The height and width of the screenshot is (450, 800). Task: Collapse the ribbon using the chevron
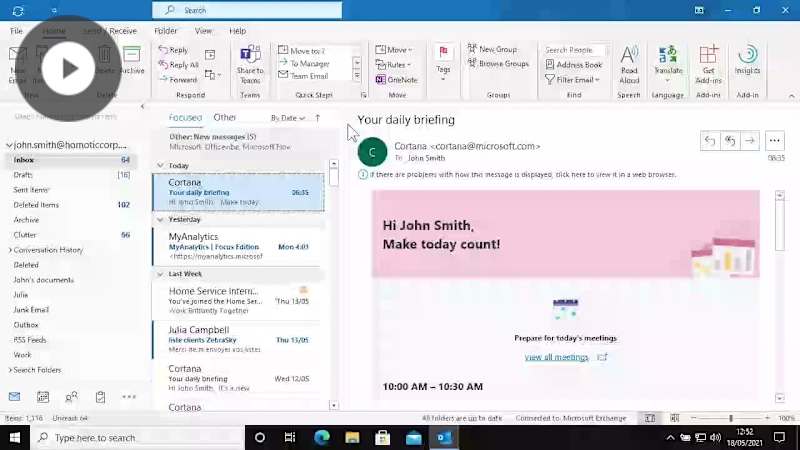(791, 95)
